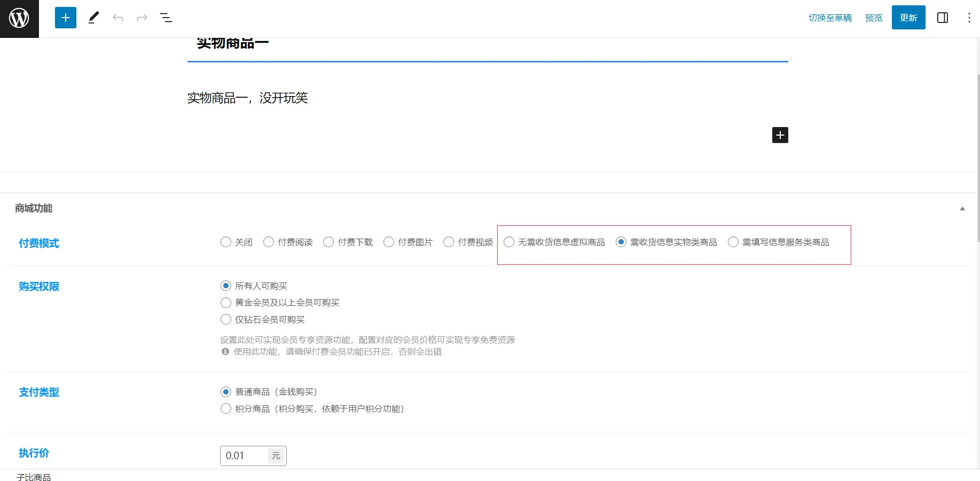Screen dimensions: 980x481
Task: Click the info icon beside 使用此功能 hint
Action: click(x=225, y=352)
